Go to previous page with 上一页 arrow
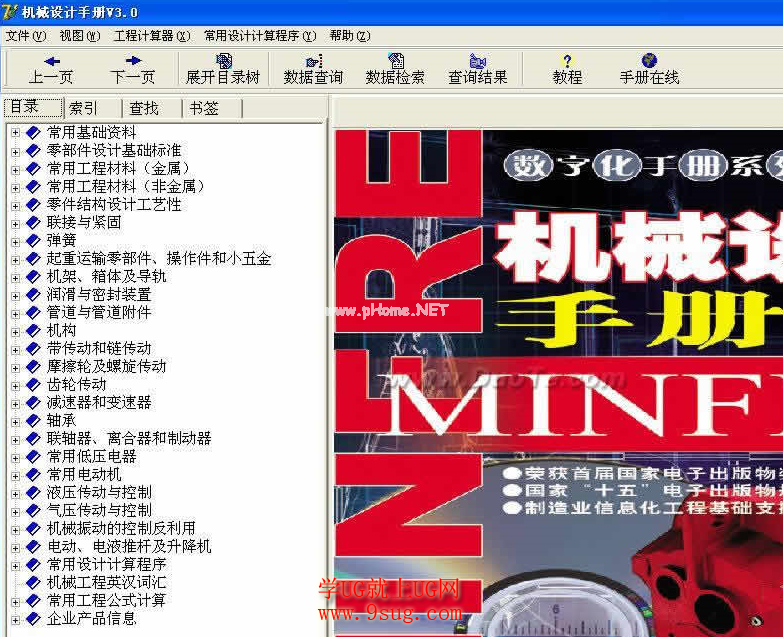 pyautogui.click(x=51, y=69)
